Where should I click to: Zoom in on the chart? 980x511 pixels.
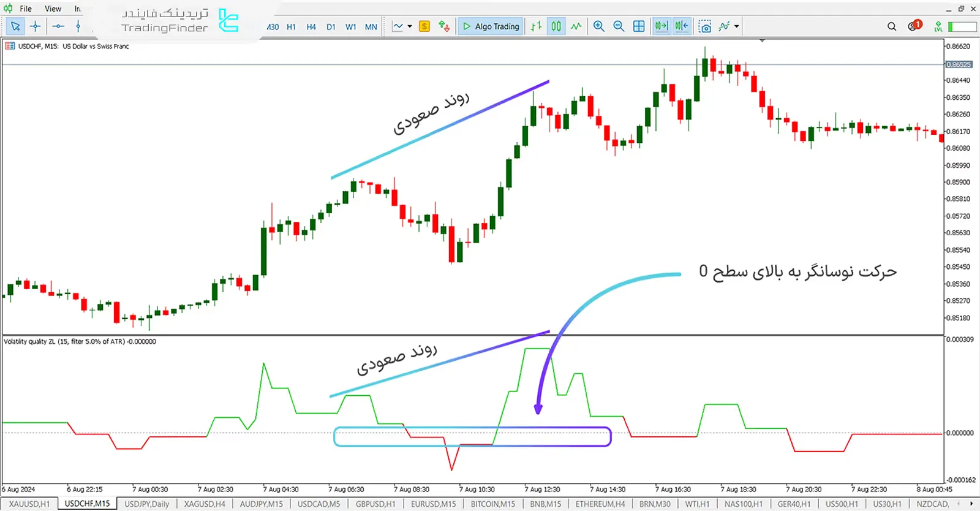click(598, 26)
